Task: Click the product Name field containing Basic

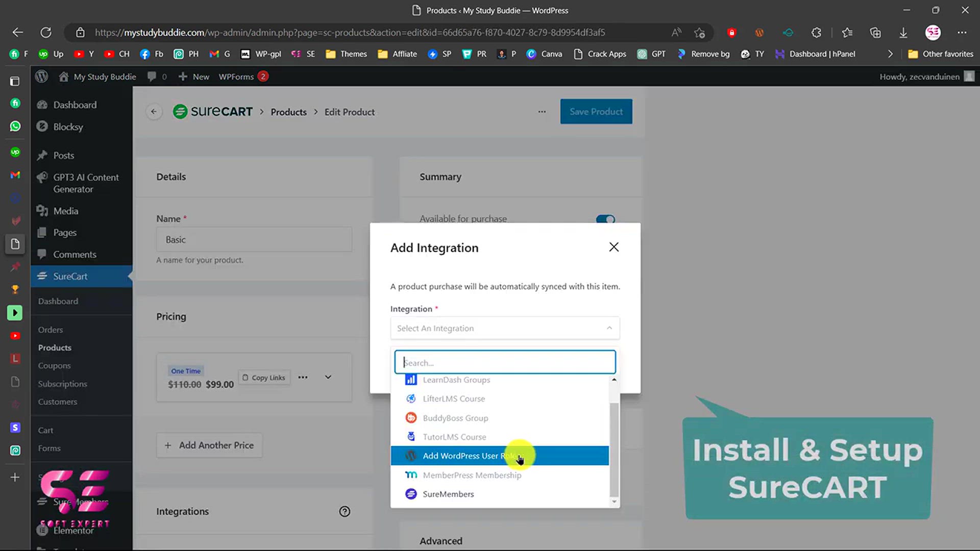Action: pos(254,239)
